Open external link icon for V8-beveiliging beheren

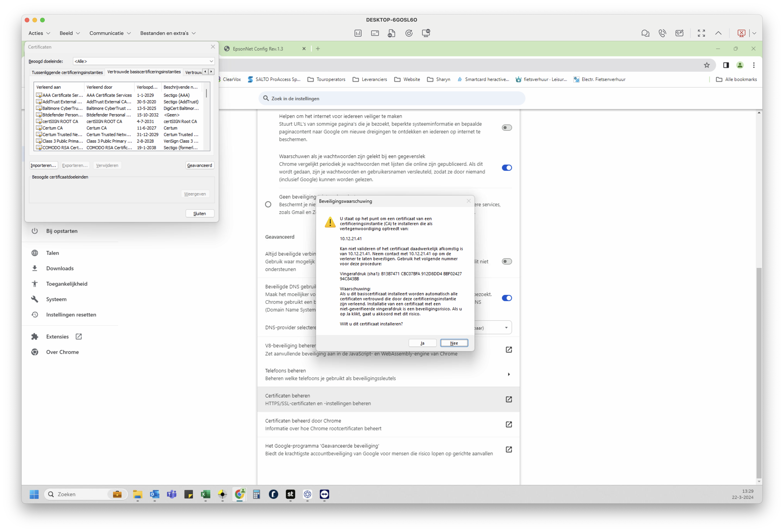(x=509, y=350)
